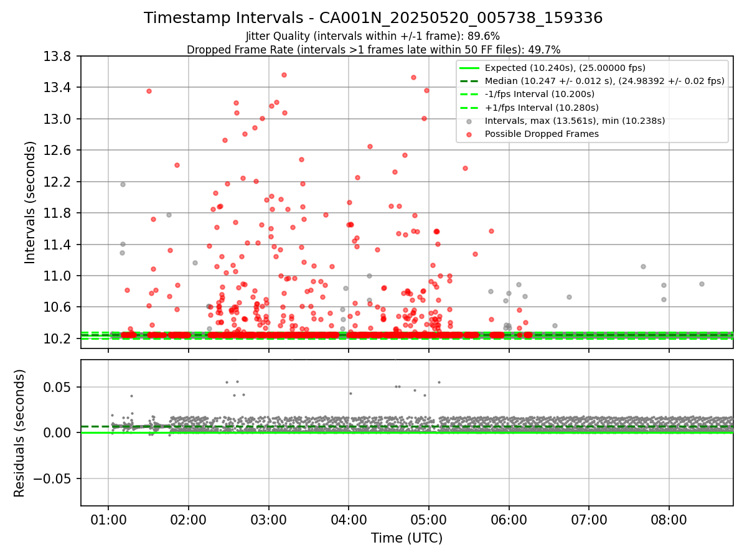Image resolution: width=747 pixels, height=560 pixels.
Task: Select the 'Time (UTC)' x-axis label
Action: pos(406,538)
